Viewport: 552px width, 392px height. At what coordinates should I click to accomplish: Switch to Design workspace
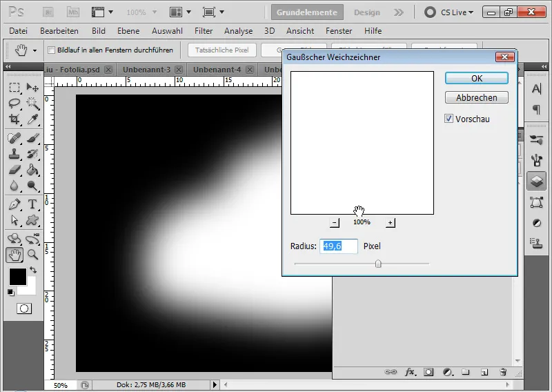coord(367,12)
